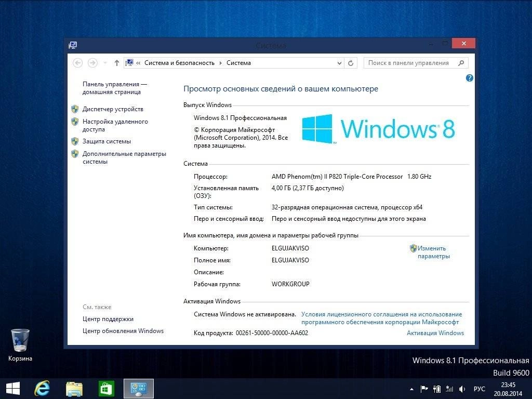This screenshot has width=532, height=399.
Task: Close the Система window
Action: [464, 44]
